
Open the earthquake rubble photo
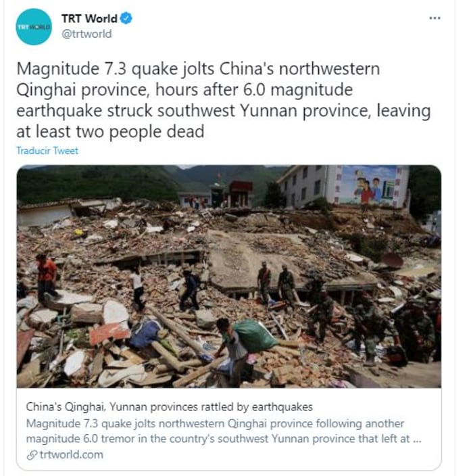point(229,277)
